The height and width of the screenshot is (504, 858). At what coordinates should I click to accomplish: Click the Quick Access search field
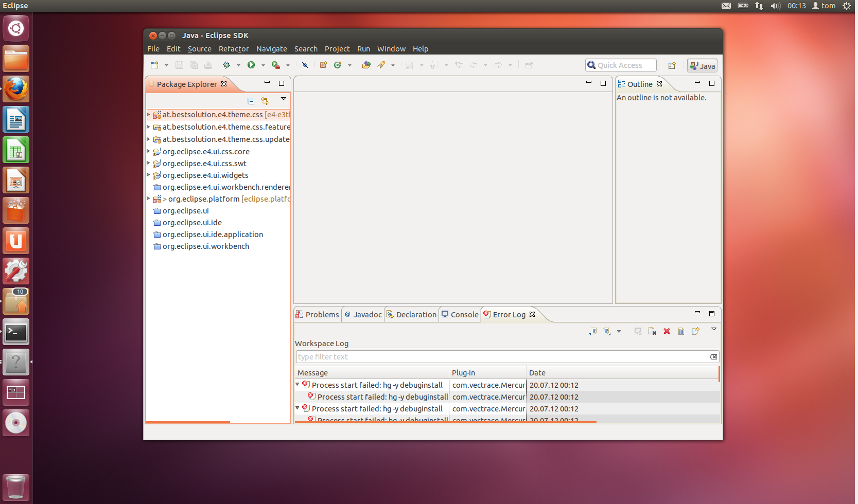[621, 65]
